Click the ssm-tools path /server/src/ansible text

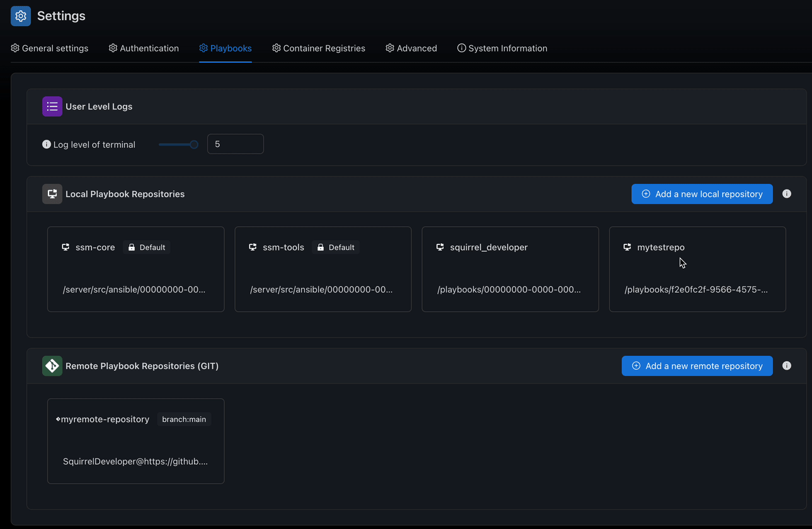click(321, 290)
